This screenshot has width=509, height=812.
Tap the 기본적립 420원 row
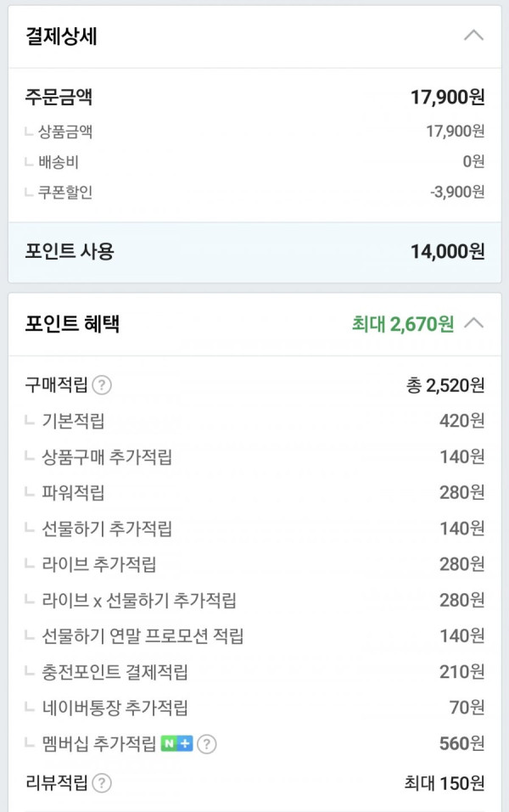pyautogui.click(x=255, y=421)
